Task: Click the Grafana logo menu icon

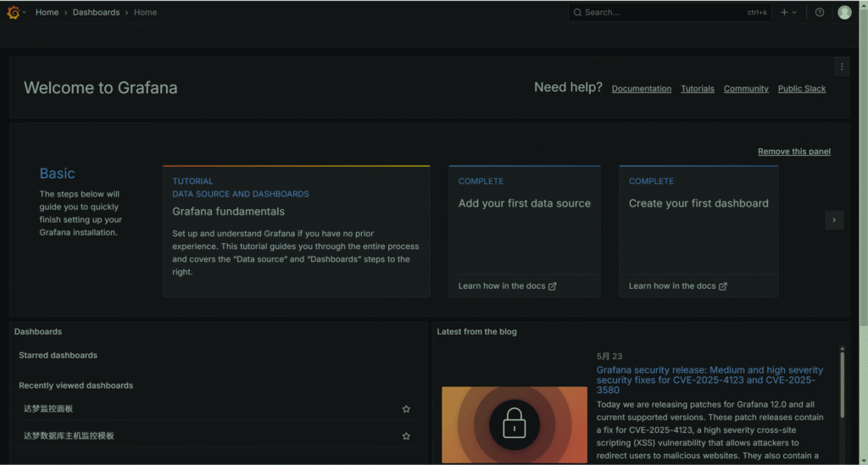Action: tap(14, 13)
